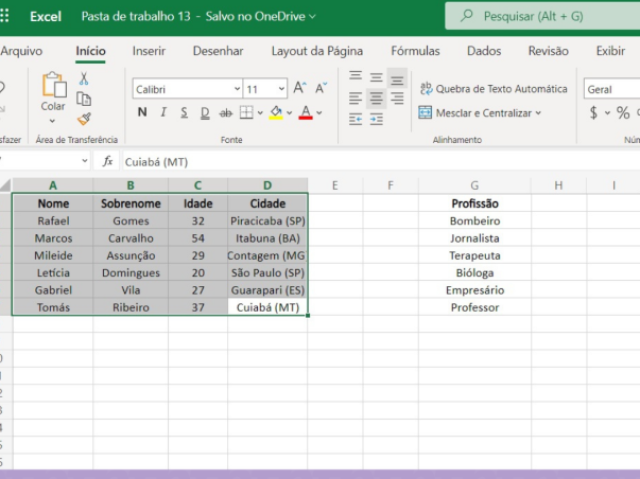This screenshot has width=640, height=479.
Task: Select cell containing Jornalista
Action: tap(475, 238)
